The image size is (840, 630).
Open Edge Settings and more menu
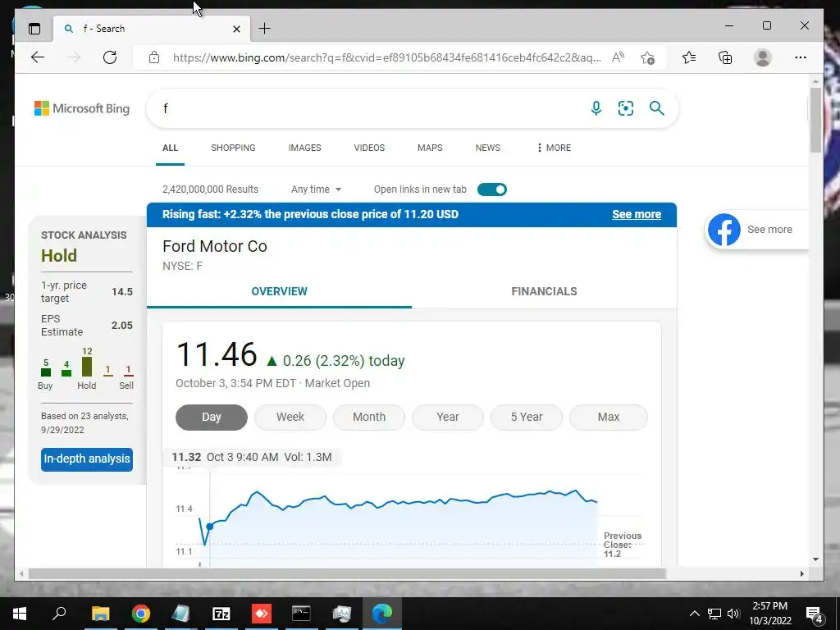pyautogui.click(x=801, y=57)
